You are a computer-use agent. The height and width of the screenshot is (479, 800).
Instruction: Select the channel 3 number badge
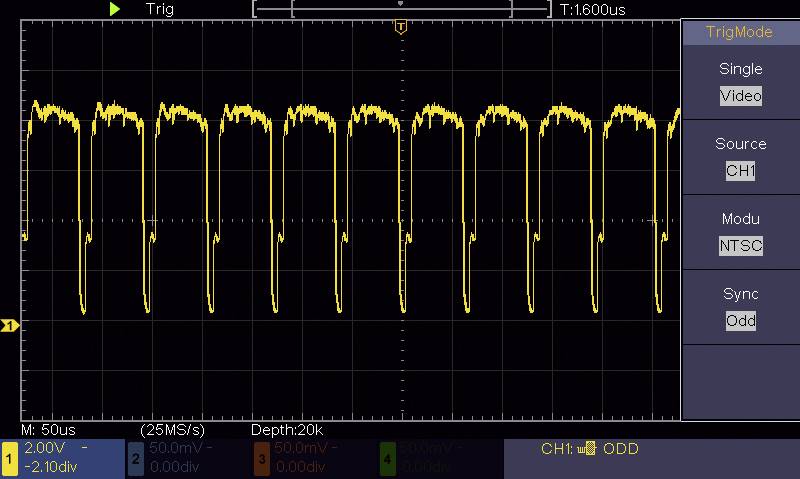tap(261, 458)
